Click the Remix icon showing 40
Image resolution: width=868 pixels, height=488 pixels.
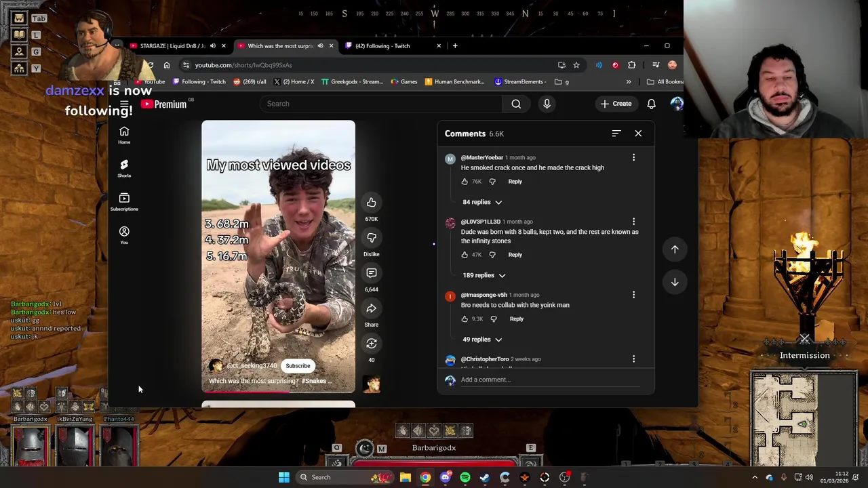click(372, 344)
